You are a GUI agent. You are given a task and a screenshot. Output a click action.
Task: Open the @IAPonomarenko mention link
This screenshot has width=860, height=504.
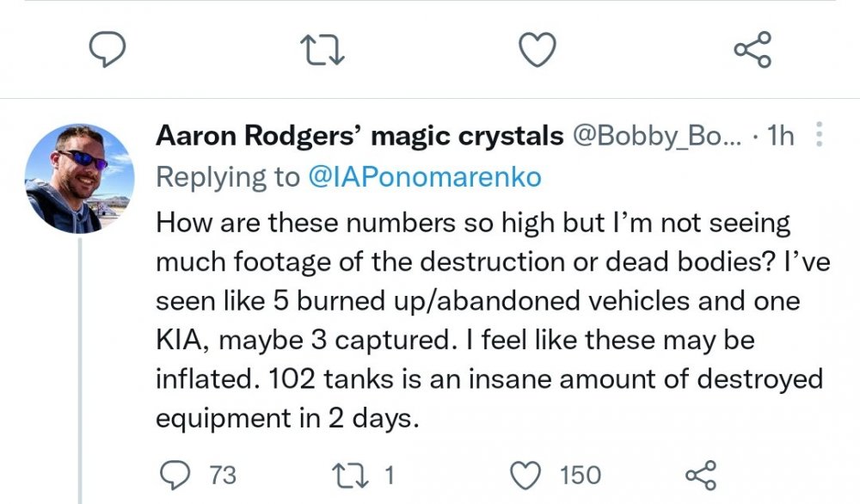[x=425, y=176]
